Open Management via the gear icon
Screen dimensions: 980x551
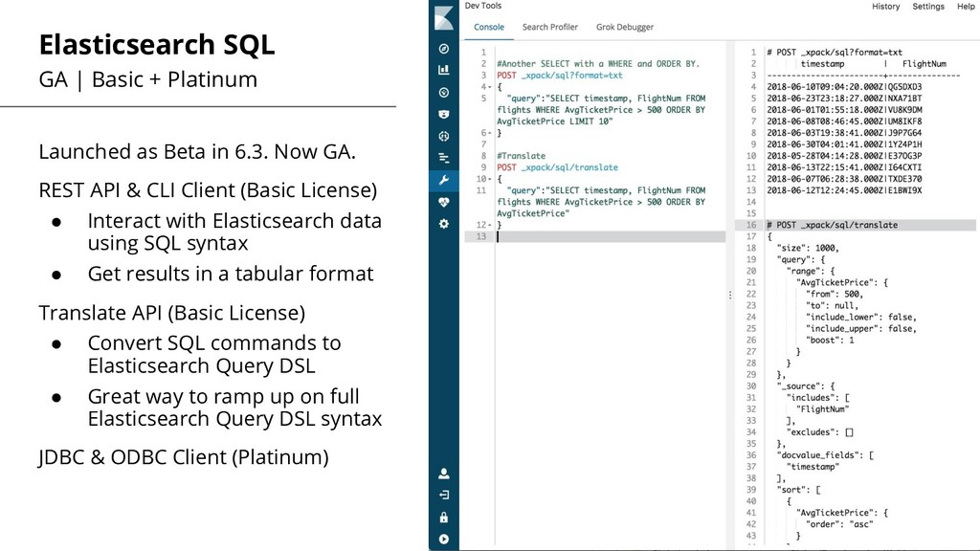tap(444, 224)
